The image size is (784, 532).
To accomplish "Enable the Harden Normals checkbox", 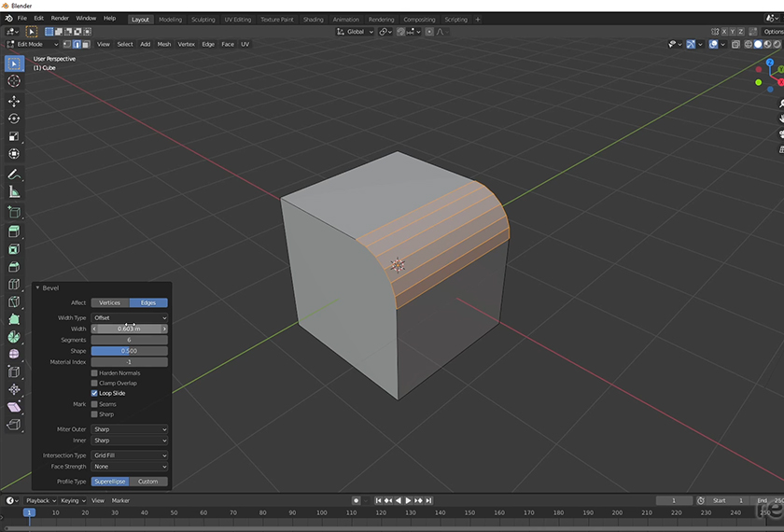I will tap(94, 372).
